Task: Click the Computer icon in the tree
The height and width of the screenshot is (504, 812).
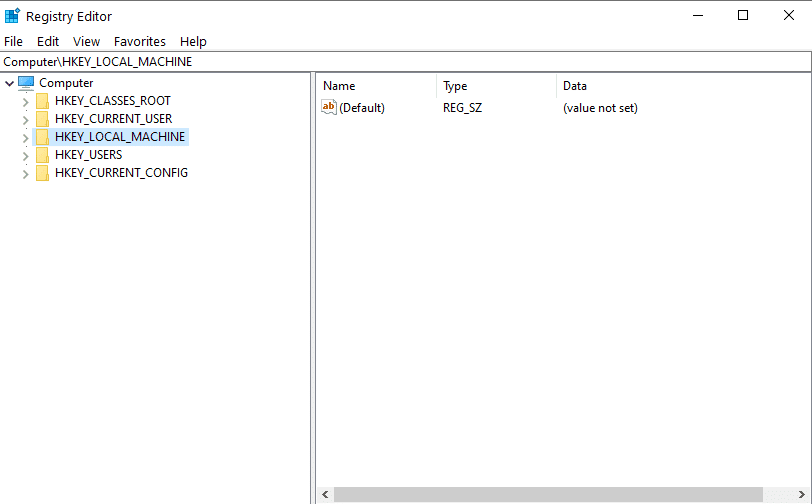Action: click(26, 83)
